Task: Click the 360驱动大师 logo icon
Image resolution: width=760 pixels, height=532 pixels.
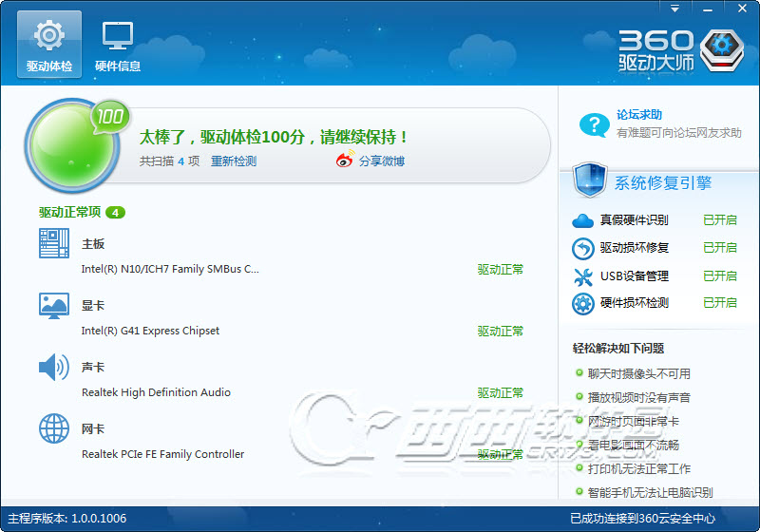Action: click(722, 50)
